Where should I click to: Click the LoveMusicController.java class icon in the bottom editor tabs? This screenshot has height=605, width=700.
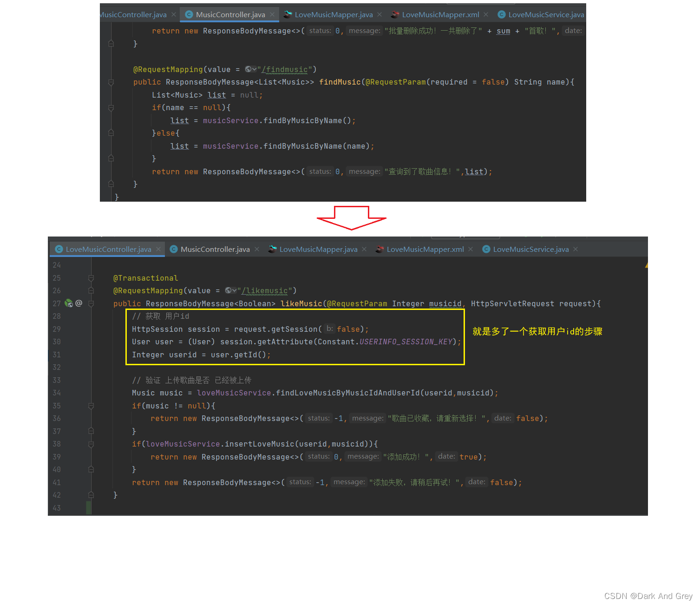pos(59,249)
